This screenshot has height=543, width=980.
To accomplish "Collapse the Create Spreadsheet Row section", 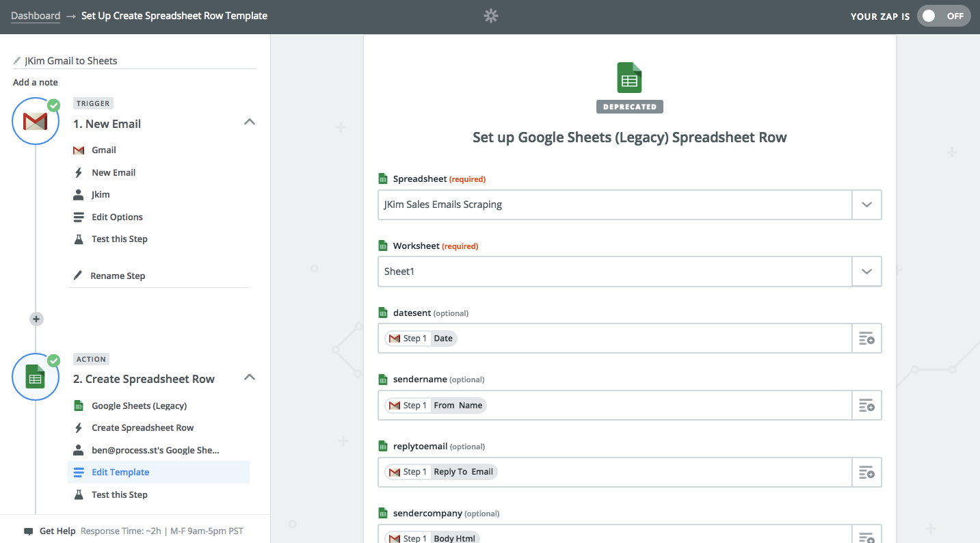I will tap(250, 378).
